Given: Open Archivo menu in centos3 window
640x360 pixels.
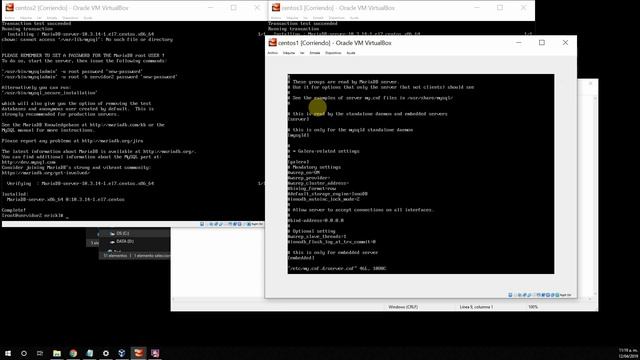Looking at the screenshot, I should point(276,18).
